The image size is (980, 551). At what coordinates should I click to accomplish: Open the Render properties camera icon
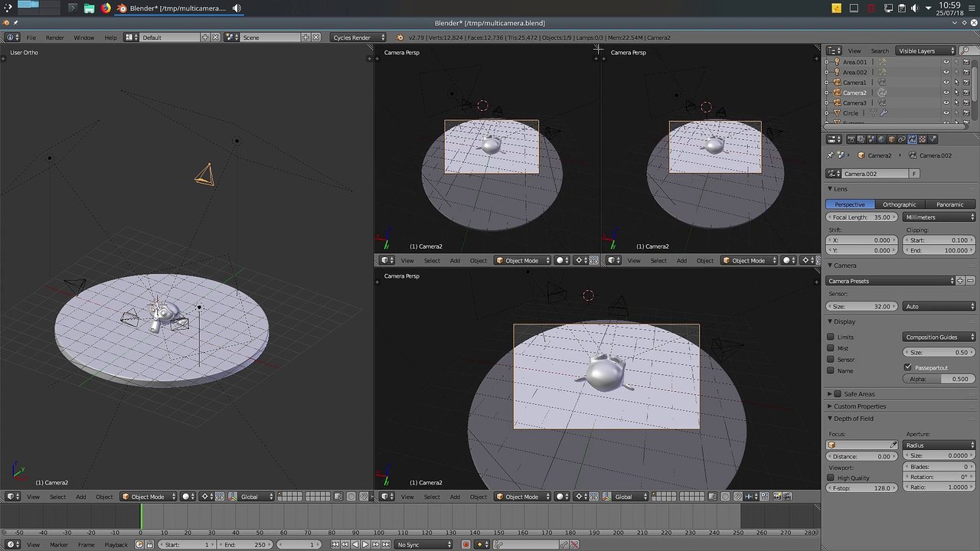pos(851,139)
